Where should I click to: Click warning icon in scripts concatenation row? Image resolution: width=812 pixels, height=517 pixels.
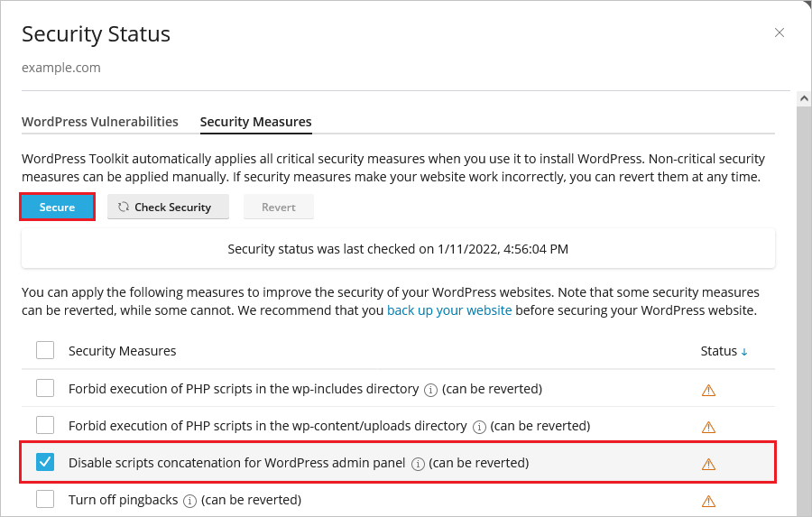[708, 464]
